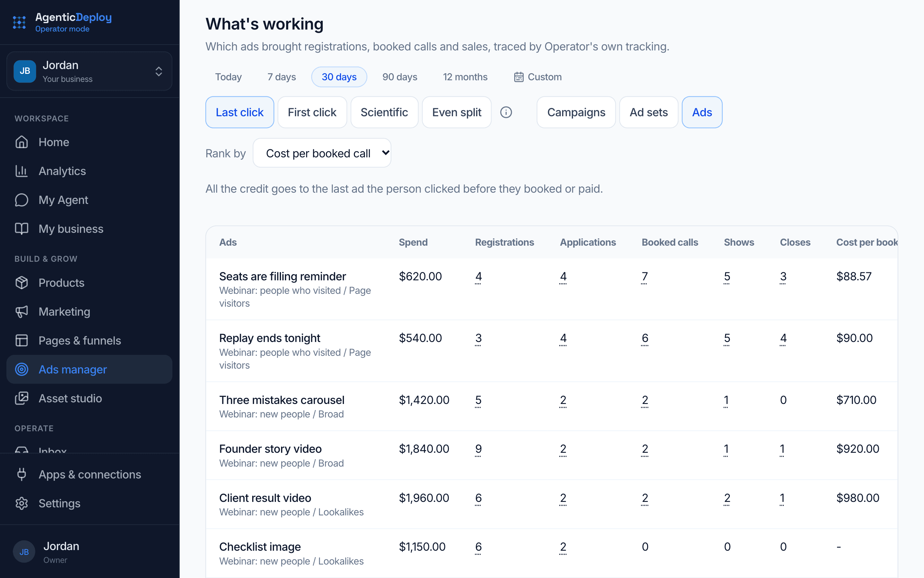Choose the Today date range
924x578 pixels.
(x=228, y=77)
